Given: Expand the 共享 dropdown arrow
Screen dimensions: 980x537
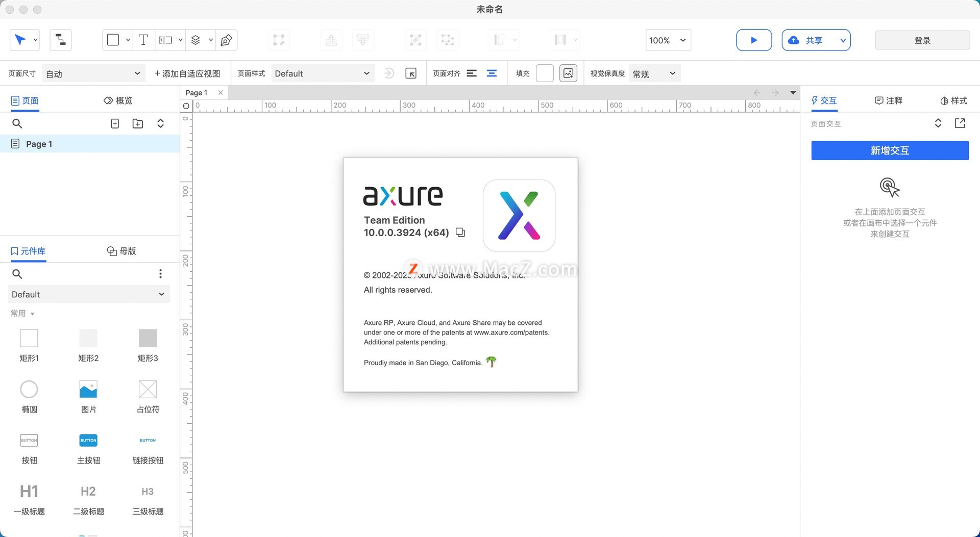Looking at the screenshot, I should 843,40.
